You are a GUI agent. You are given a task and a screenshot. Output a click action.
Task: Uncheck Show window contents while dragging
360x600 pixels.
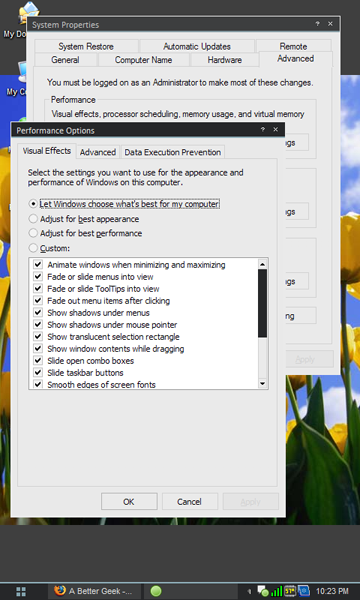[38, 349]
